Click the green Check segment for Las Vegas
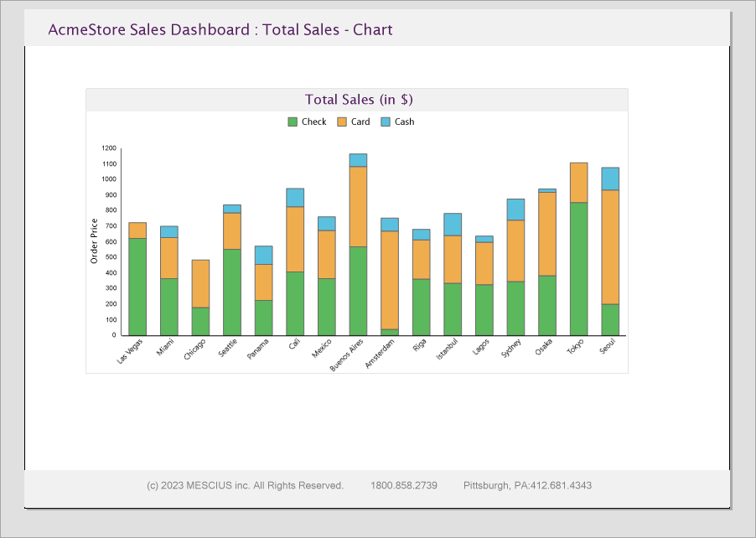 (x=137, y=287)
